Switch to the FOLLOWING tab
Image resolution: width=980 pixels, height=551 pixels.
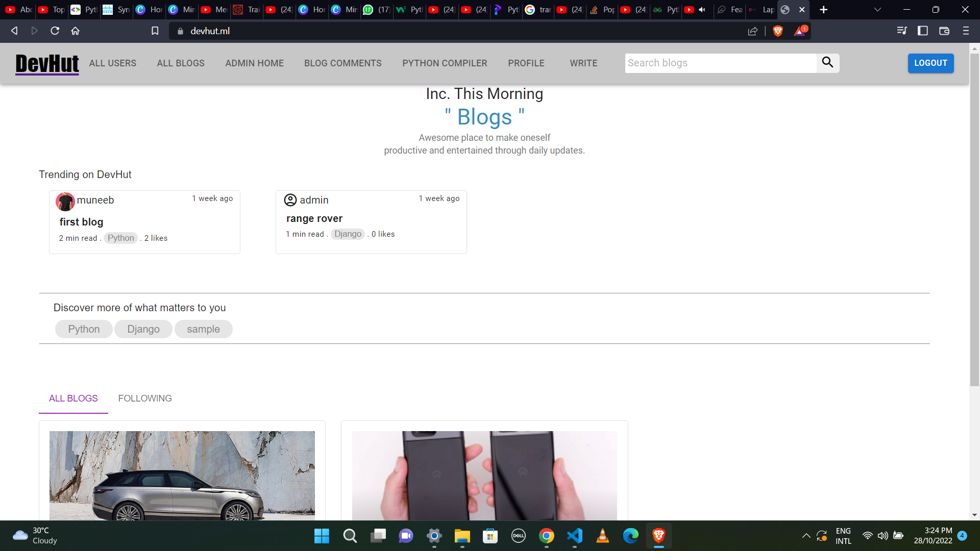145,398
